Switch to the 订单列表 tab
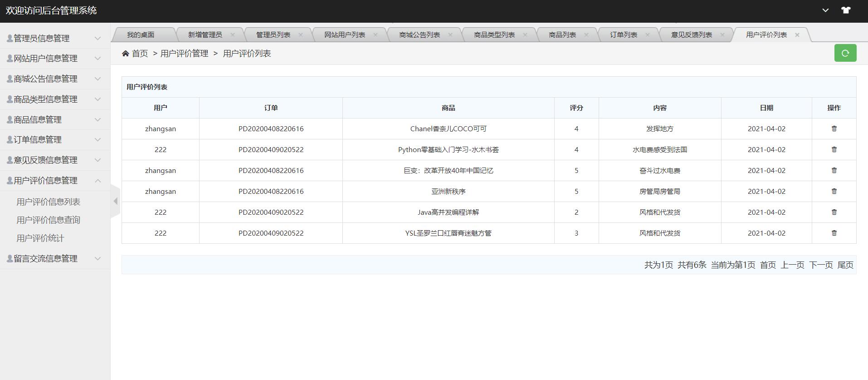Viewport: 868px width, 380px height. (624, 35)
